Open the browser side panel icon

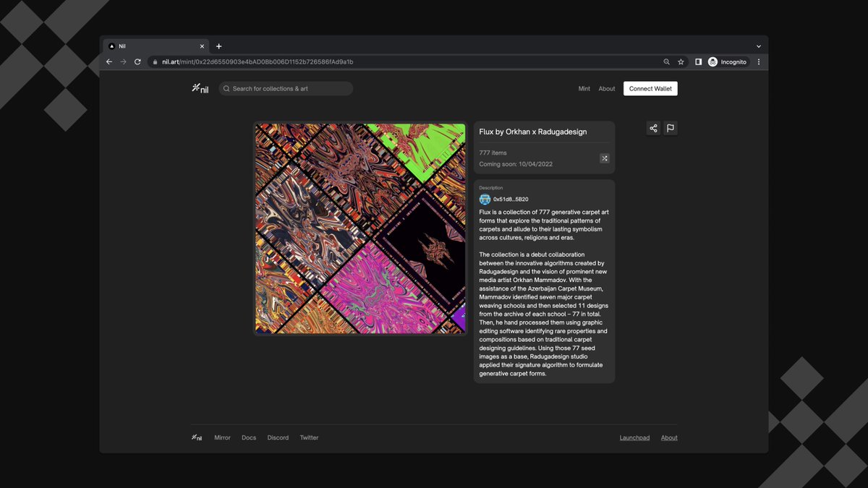click(699, 62)
